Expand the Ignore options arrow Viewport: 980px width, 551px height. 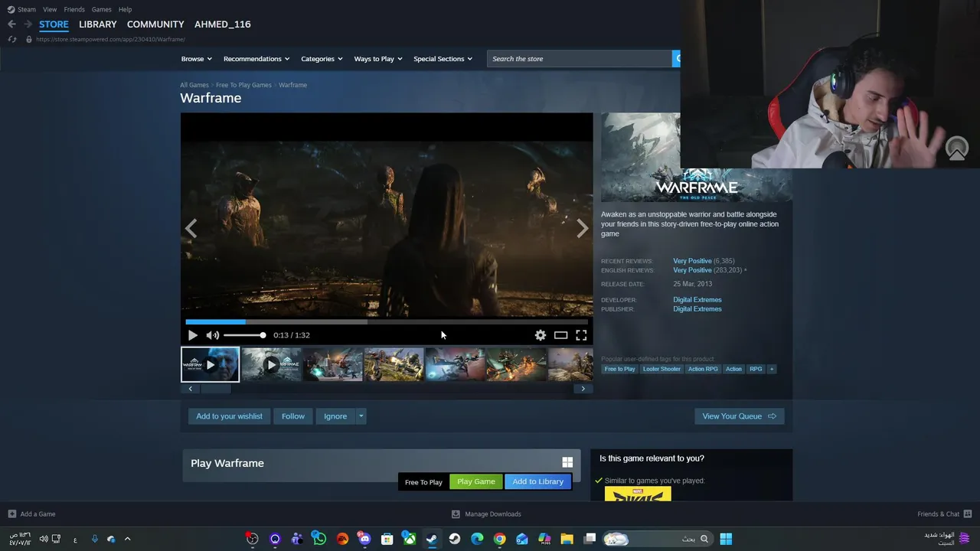click(x=361, y=416)
